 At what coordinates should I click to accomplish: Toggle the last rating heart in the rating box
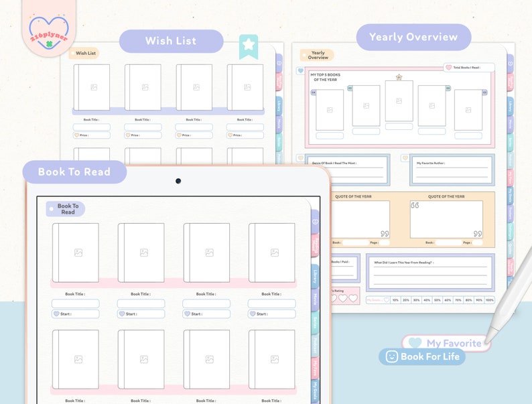353,298
